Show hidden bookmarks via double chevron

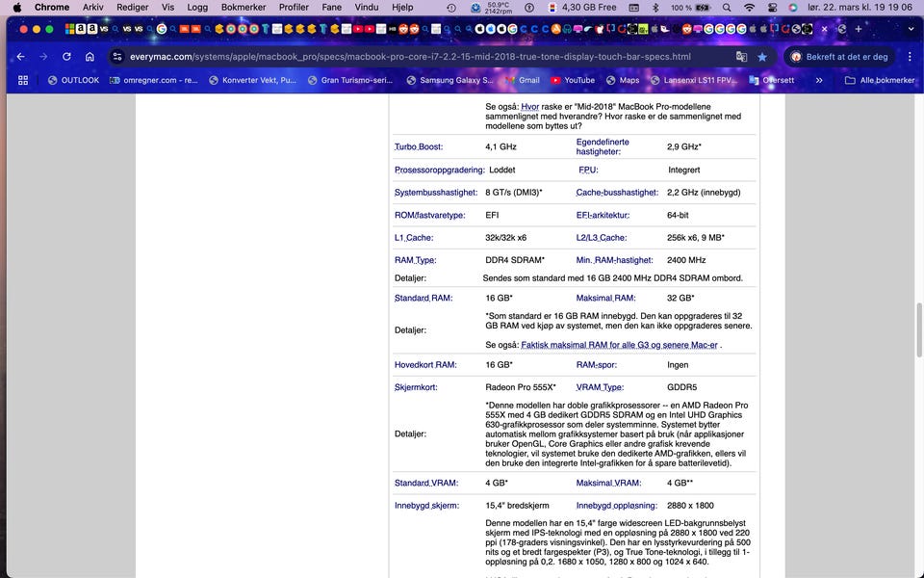[819, 80]
